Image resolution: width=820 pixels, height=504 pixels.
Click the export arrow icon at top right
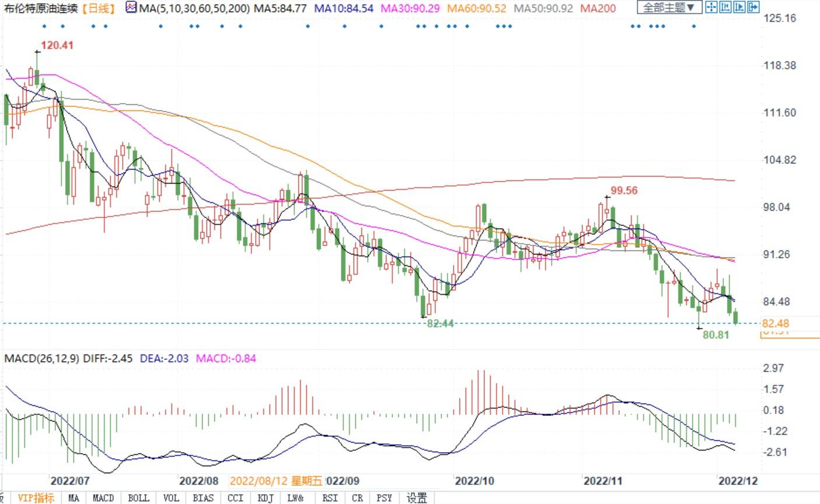tap(753, 8)
